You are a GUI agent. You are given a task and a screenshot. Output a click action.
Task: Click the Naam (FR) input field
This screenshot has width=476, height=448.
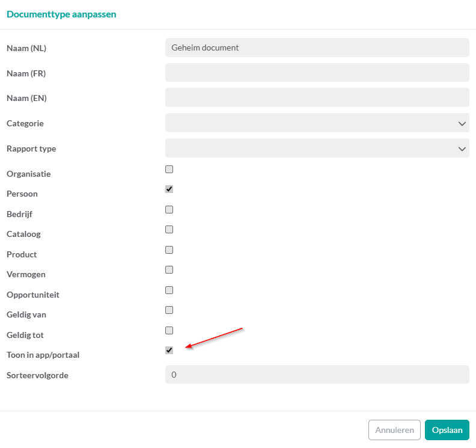pos(317,73)
